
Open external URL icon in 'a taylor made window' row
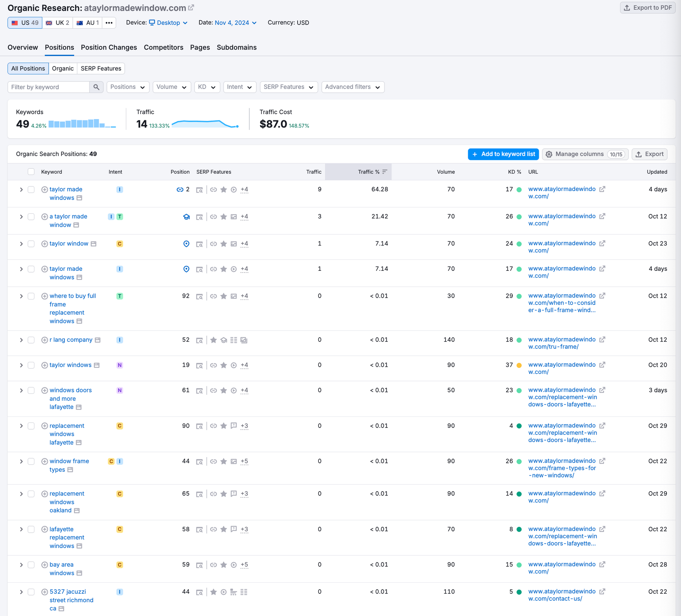coord(602,216)
